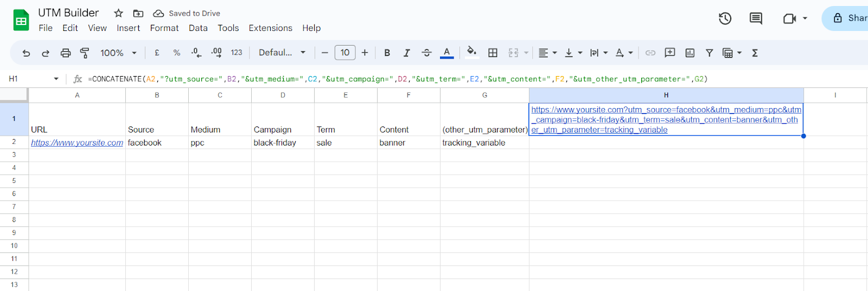Open version history clock icon
Viewport: 868px width, 291px height.
click(x=725, y=18)
